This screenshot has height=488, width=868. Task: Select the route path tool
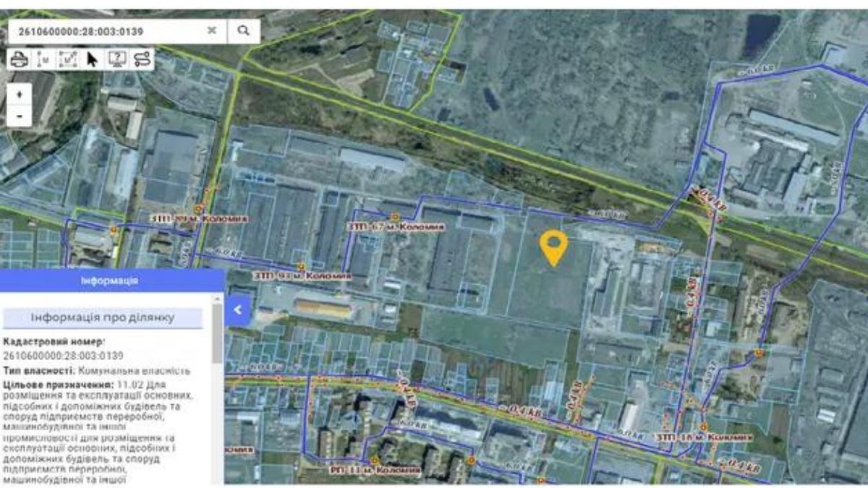(x=142, y=59)
